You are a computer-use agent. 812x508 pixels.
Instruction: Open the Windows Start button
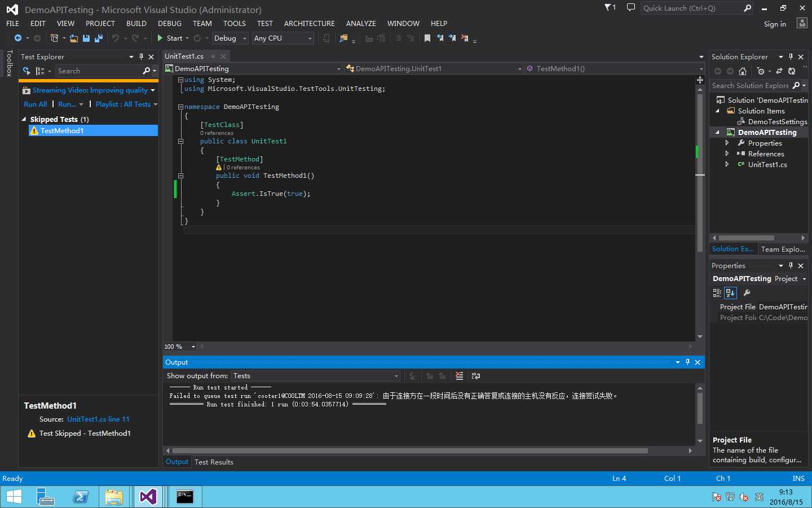tap(14, 497)
